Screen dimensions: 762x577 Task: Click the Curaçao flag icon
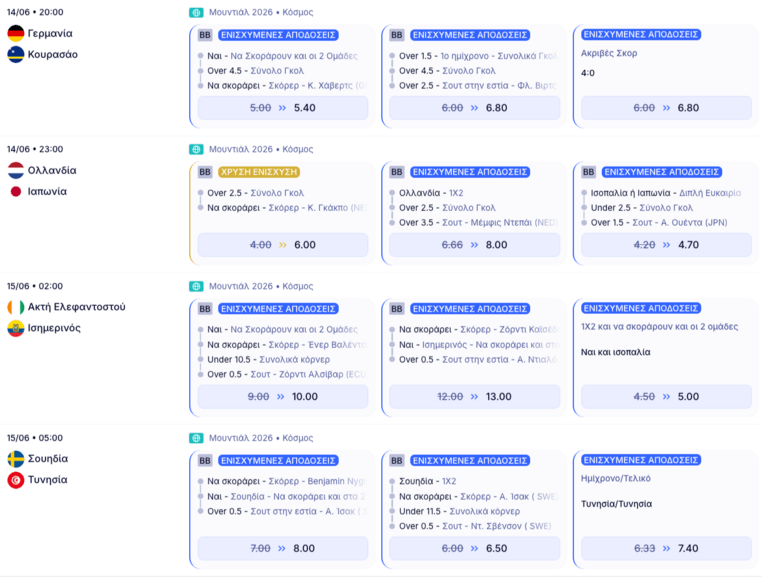point(16,54)
